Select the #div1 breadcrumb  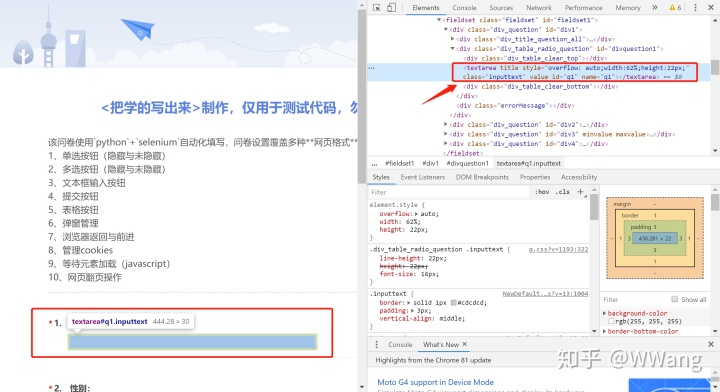430,163
